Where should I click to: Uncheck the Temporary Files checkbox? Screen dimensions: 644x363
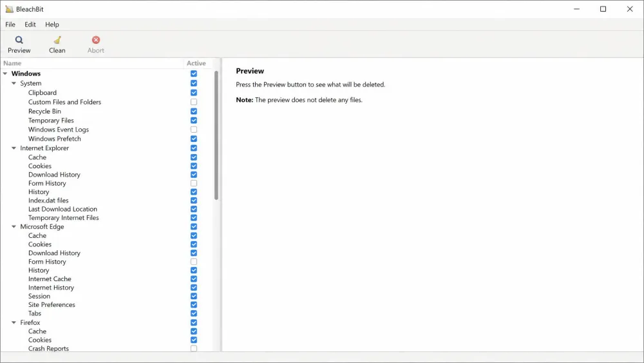pyautogui.click(x=194, y=121)
